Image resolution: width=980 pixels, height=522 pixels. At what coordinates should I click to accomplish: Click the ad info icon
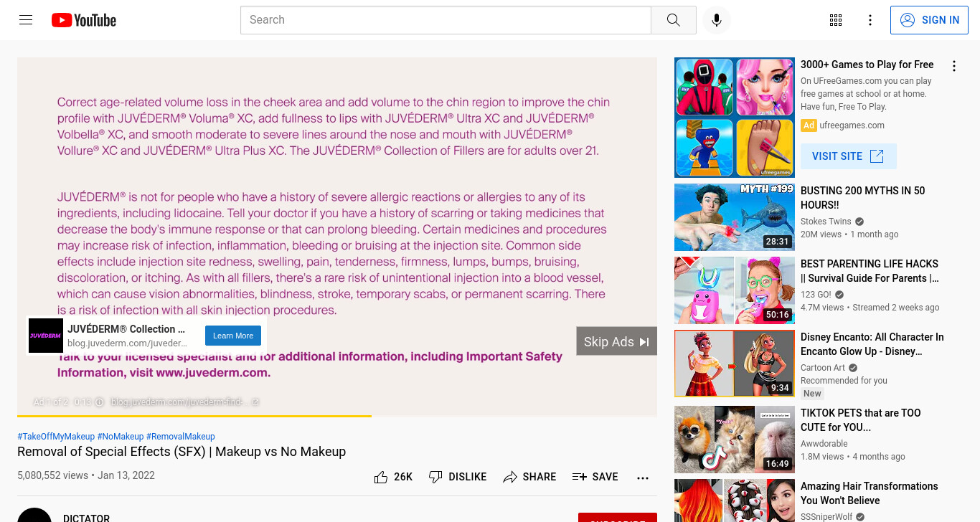pyautogui.click(x=100, y=402)
